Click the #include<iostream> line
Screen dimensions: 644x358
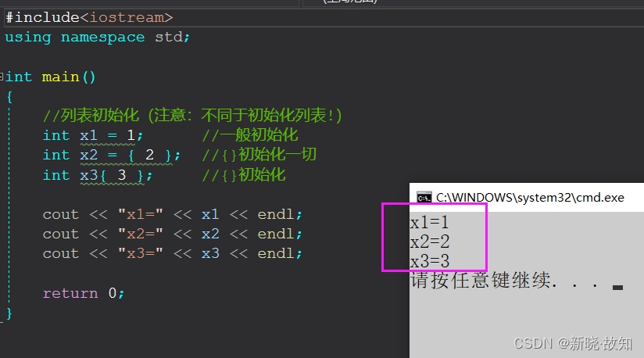pos(89,18)
